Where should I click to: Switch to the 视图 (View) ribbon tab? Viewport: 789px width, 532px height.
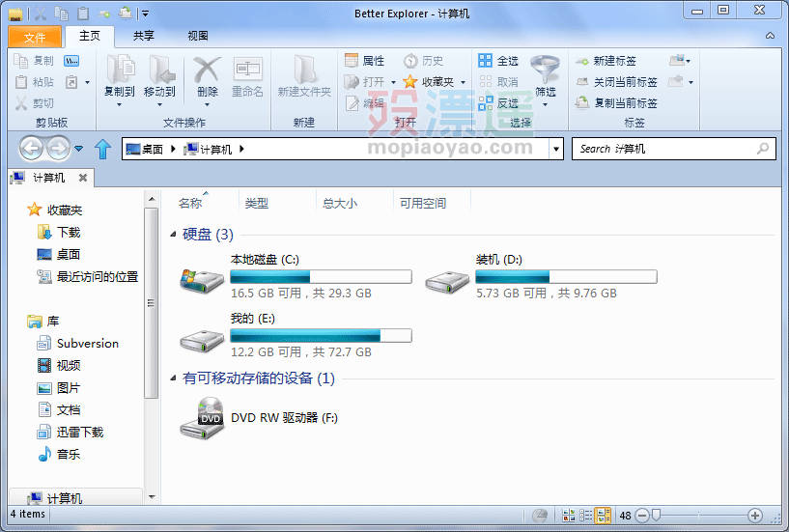coord(198,37)
